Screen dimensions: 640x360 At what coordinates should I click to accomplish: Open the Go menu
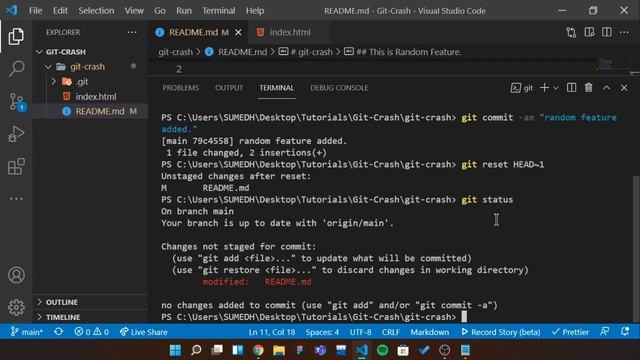pyautogui.click(x=160, y=11)
